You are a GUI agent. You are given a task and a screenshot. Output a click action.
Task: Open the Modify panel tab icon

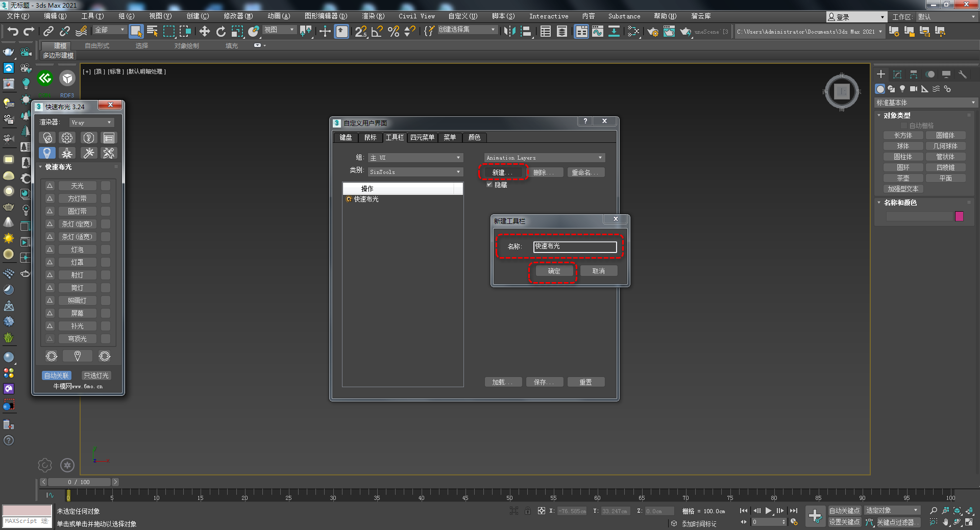[897, 74]
